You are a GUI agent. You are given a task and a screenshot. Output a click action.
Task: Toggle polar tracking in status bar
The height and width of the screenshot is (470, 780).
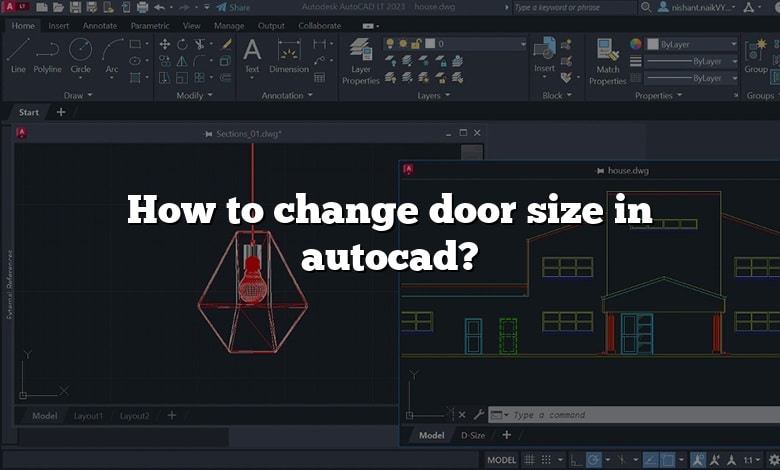pos(593,460)
